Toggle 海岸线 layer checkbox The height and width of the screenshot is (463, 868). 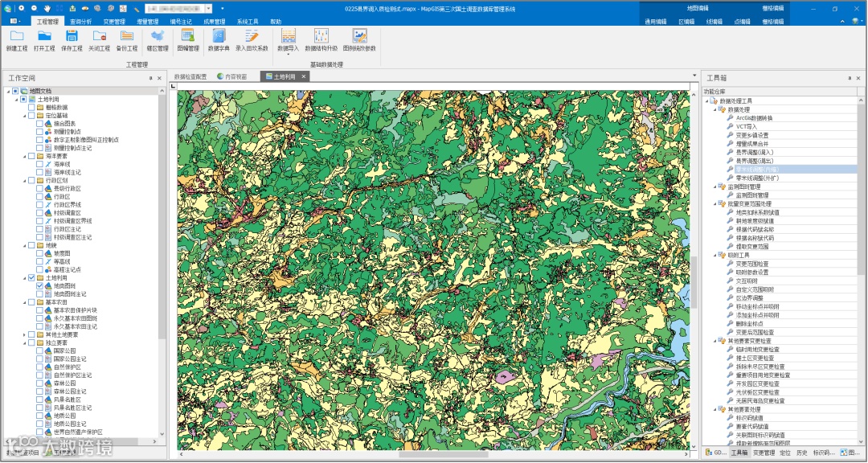(x=39, y=165)
